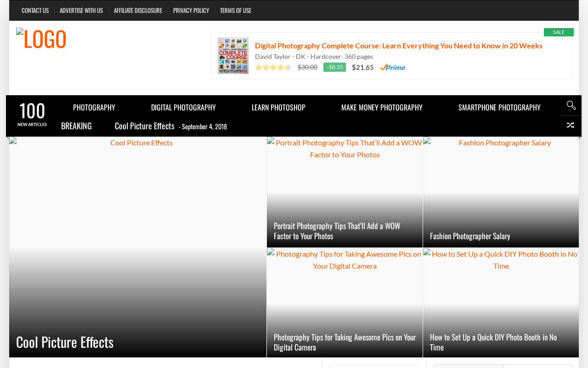Open the search magnifier icon
Viewport: 588px width, 368px height.
tap(571, 105)
